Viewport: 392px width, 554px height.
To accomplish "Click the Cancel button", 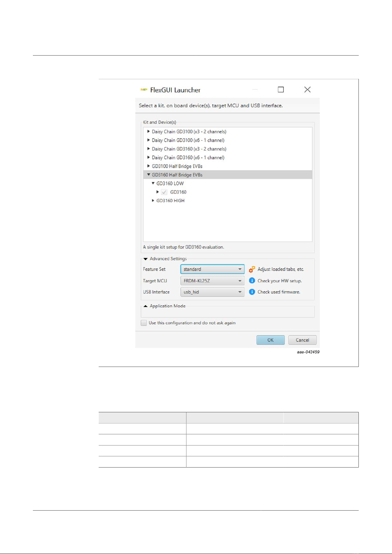I will (302, 340).
